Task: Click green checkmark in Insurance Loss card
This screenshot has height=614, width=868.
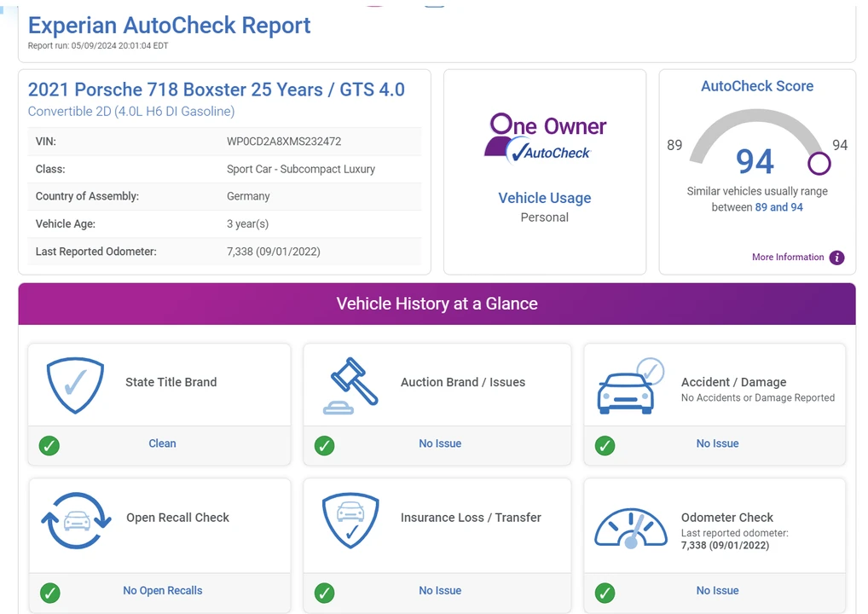Action: click(x=324, y=593)
